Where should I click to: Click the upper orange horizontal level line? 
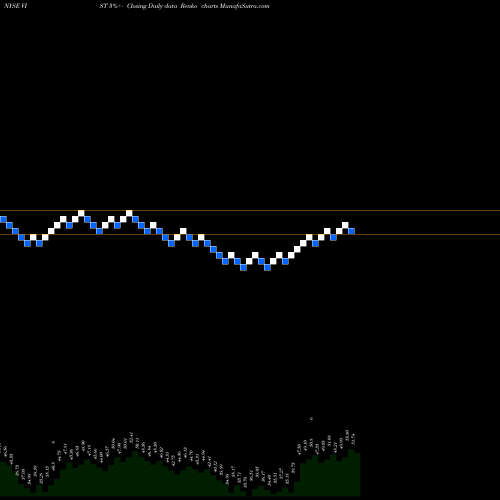point(250,210)
